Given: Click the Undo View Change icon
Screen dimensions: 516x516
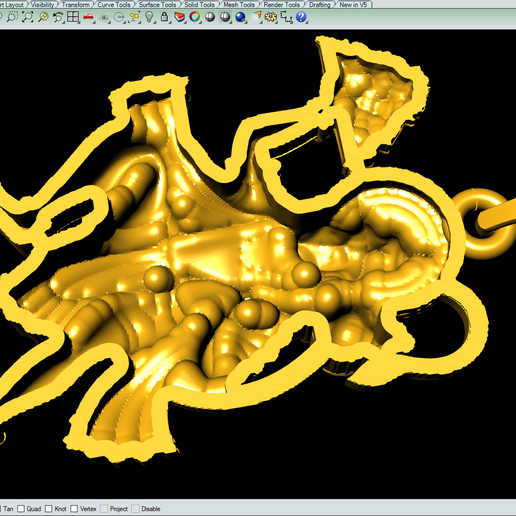Looking at the screenshot, I should [x=58, y=17].
